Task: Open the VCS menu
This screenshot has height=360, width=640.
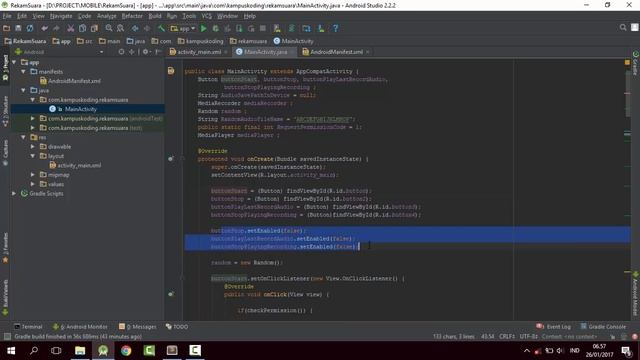Action: point(207,16)
